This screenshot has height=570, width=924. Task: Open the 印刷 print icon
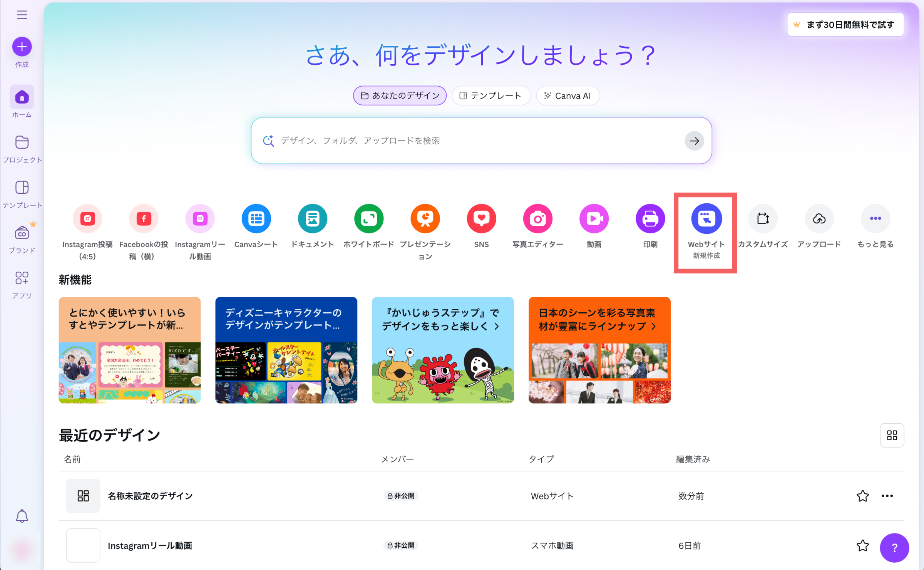tap(650, 218)
